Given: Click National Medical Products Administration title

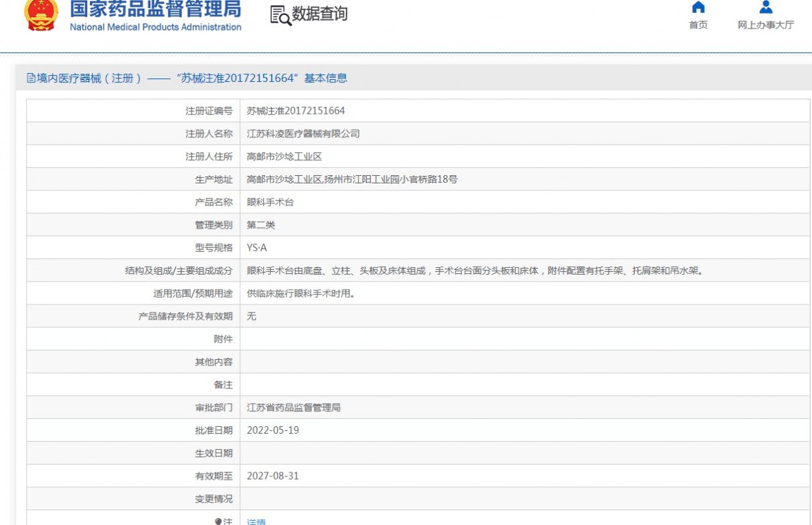Looking at the screenshot, I should click(x=156, y=27).
